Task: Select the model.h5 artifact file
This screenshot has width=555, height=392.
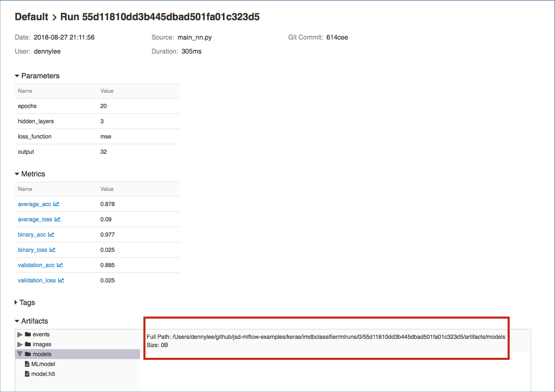Action: (43, 374)
